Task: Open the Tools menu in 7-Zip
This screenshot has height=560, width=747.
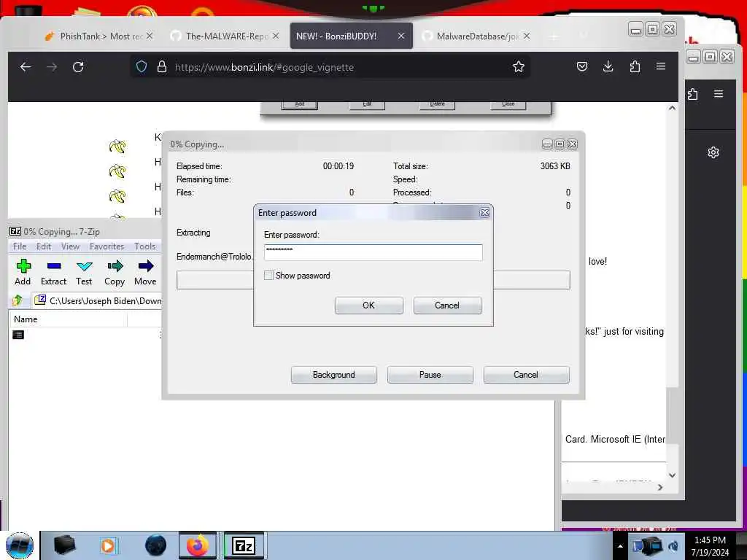Action: click(145, 246)
